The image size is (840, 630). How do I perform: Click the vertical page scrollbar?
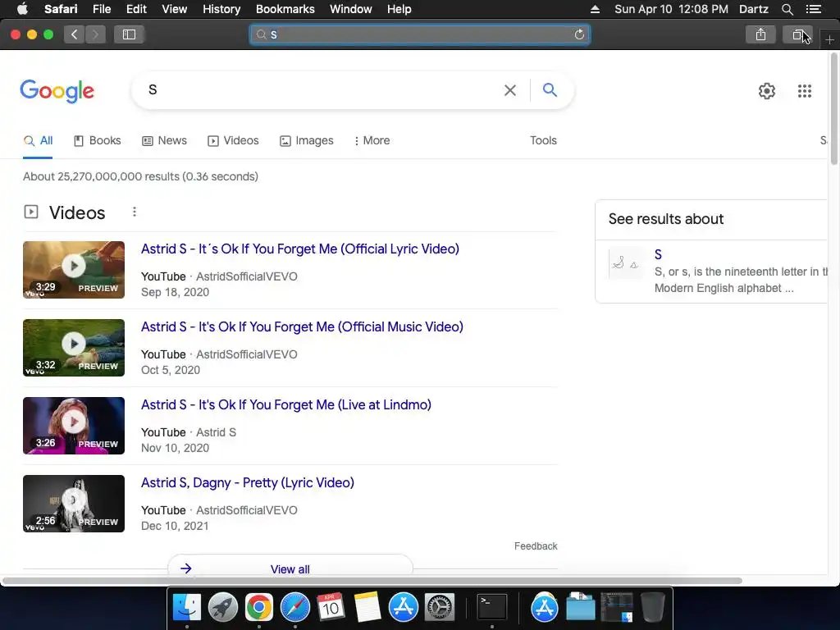834,109
